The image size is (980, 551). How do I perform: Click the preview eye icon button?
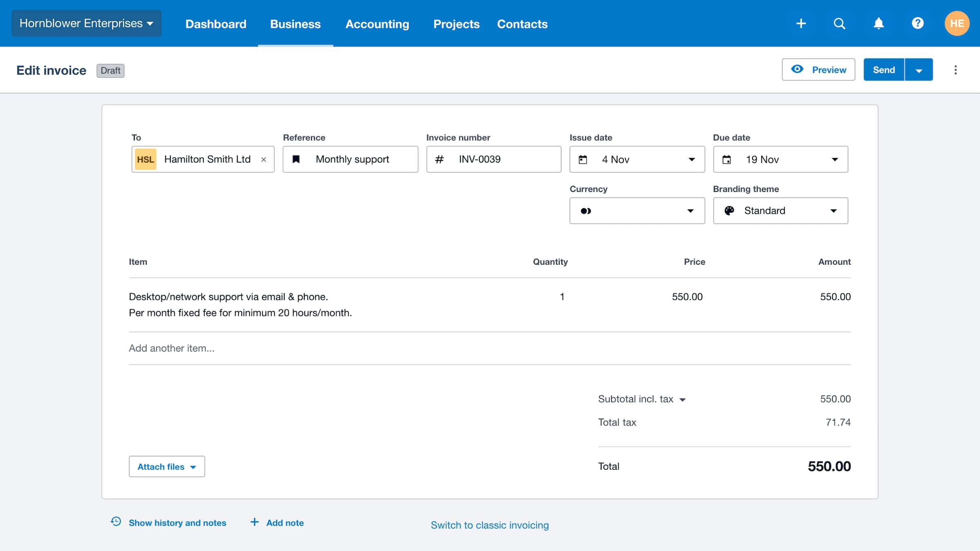click(796, 69)
